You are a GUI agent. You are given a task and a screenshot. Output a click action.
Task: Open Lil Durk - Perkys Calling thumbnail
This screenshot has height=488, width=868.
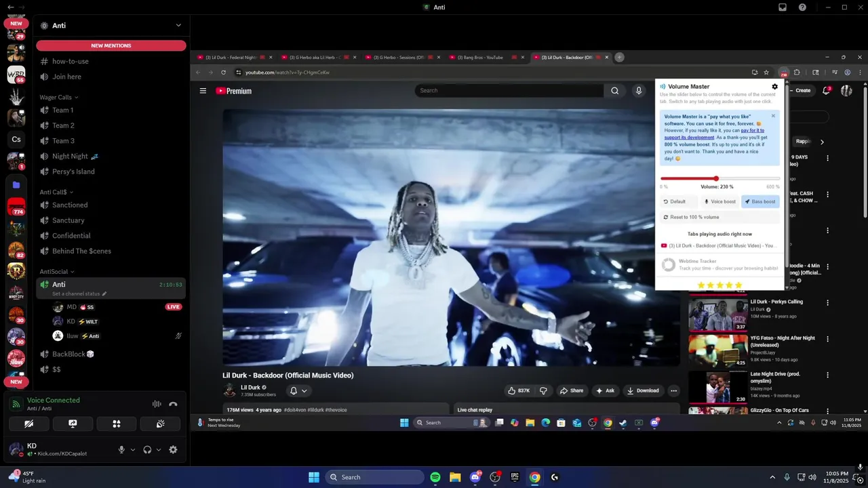(x=718, y=314)
